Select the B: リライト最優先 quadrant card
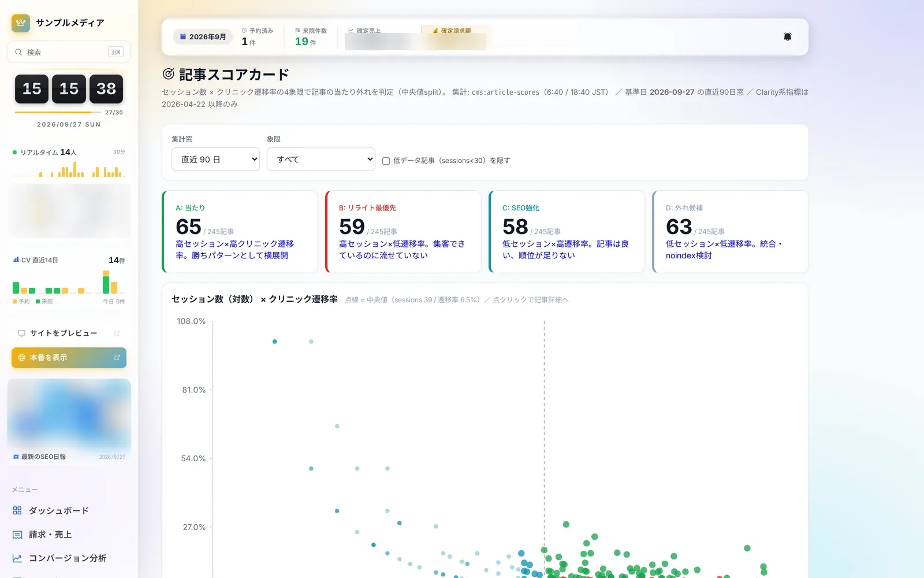924x578 pixels. [x=403, y=231]
